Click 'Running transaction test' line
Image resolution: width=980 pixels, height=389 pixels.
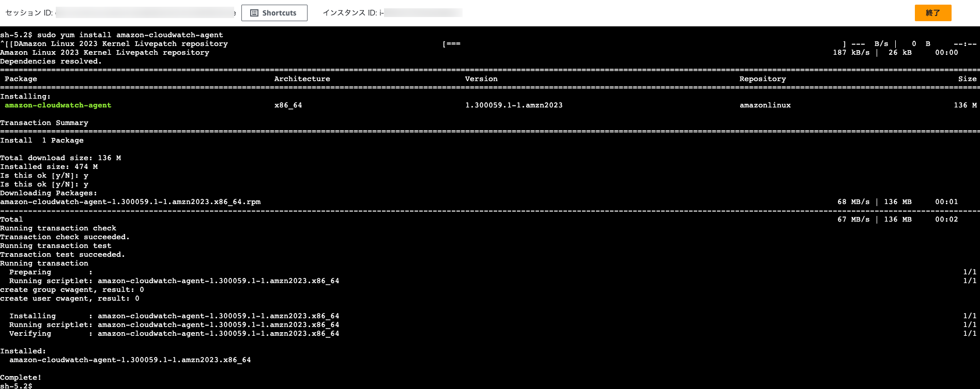56,246
